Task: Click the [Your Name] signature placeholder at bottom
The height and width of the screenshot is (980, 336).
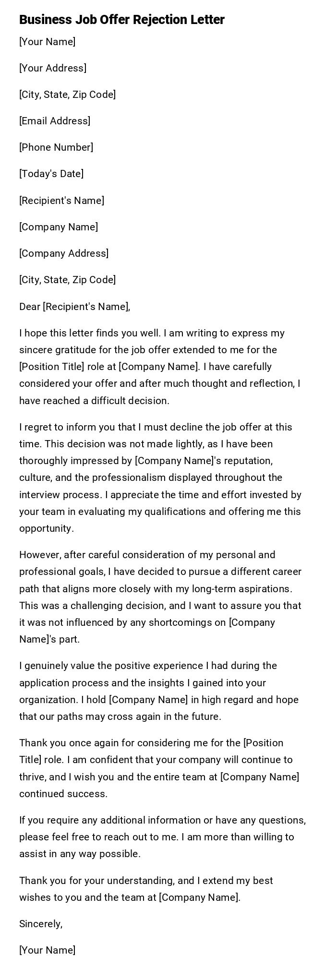Action: tap(47, 950)
